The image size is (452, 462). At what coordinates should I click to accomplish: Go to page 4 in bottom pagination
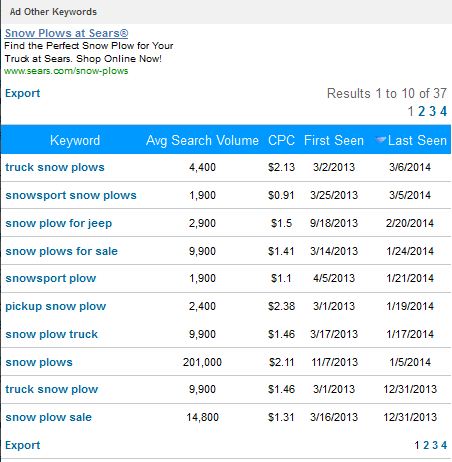(x=444, y=445)
